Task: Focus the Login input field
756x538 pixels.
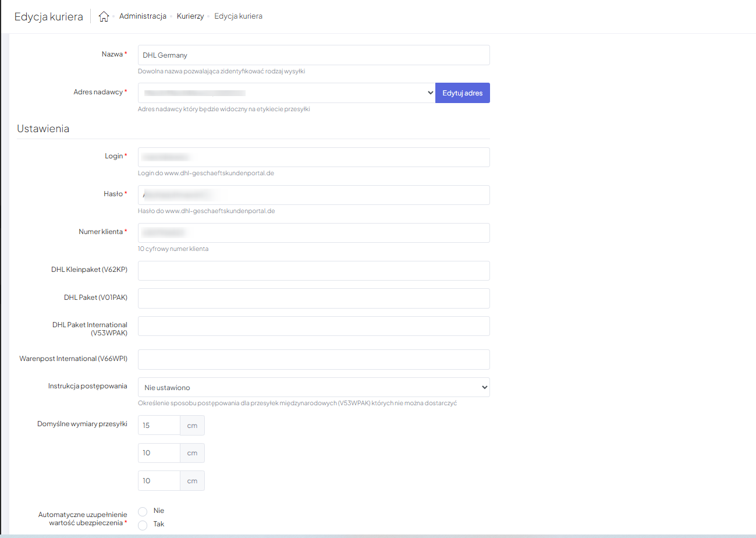Action: click(314, 157)
